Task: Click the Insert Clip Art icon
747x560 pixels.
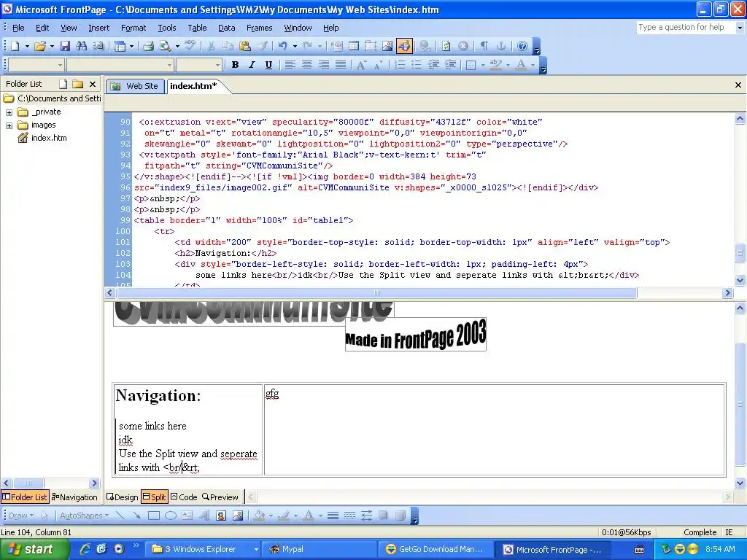Action: (x=221, y=516)
